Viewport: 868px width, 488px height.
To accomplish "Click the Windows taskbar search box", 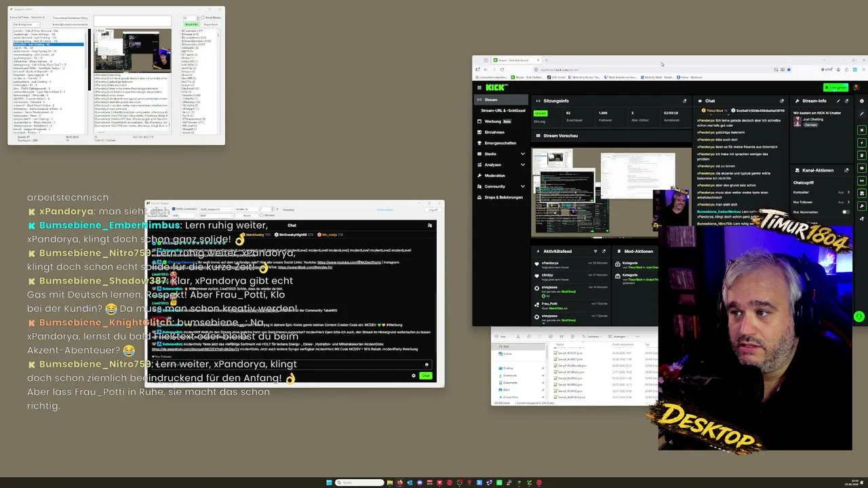I will click(360, 483).
